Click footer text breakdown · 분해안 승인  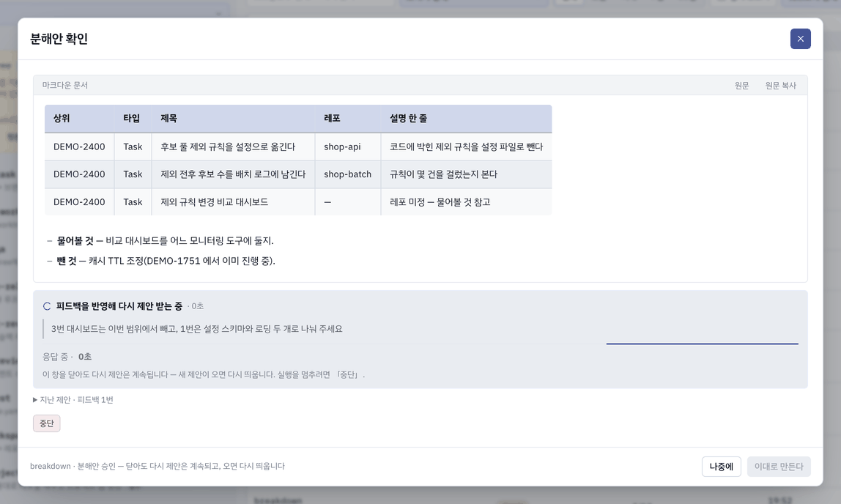[x=158, y=467]
